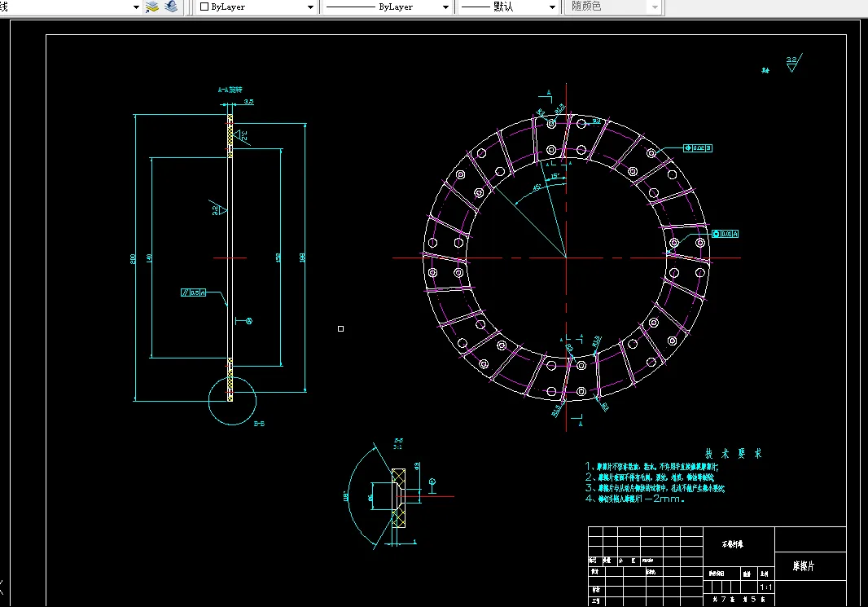Select the 0.01 A tolerance frame

pos(726,234)
